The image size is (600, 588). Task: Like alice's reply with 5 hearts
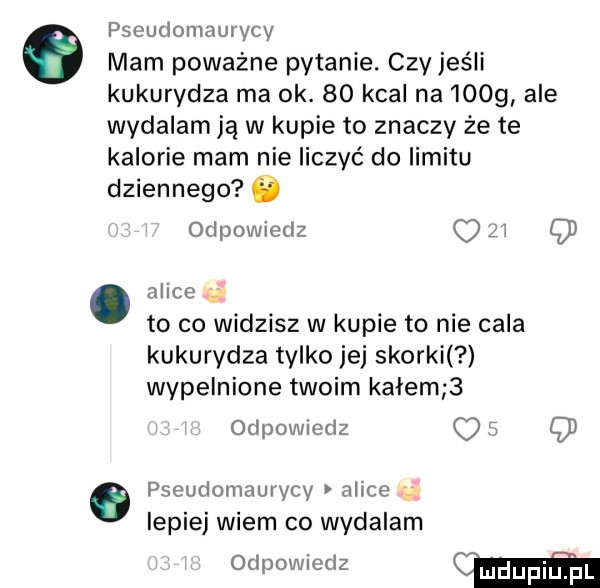click(466, 429)
